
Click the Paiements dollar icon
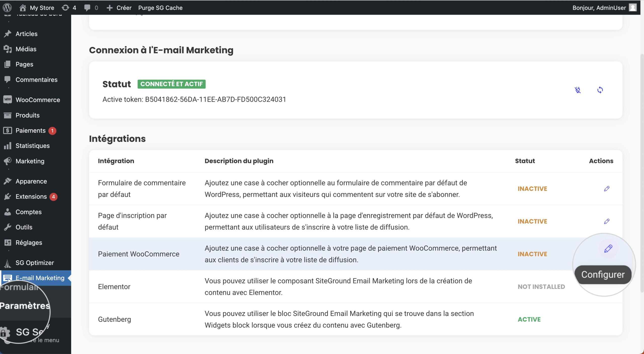tap(8, 131)
